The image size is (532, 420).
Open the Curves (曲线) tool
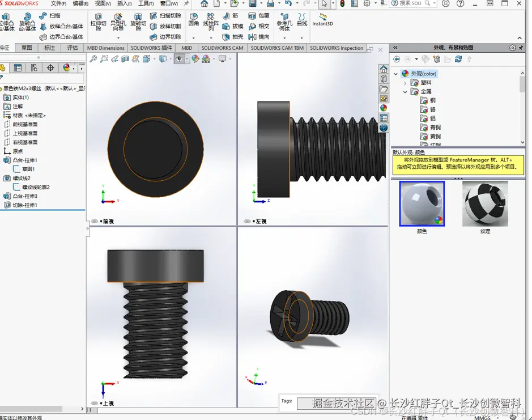[x=301, y=20]
